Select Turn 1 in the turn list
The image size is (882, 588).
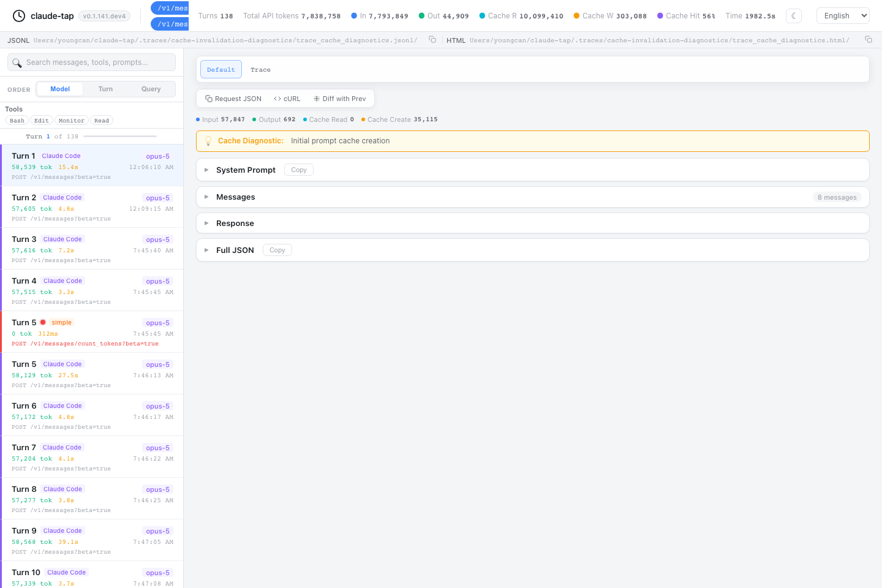tap(92, 165)
